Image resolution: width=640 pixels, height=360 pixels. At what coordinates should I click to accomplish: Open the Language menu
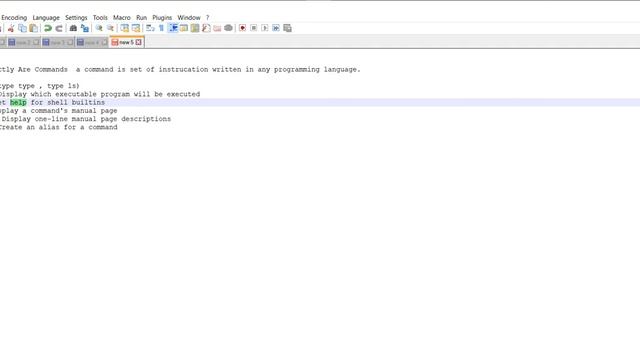click(46, 18)
